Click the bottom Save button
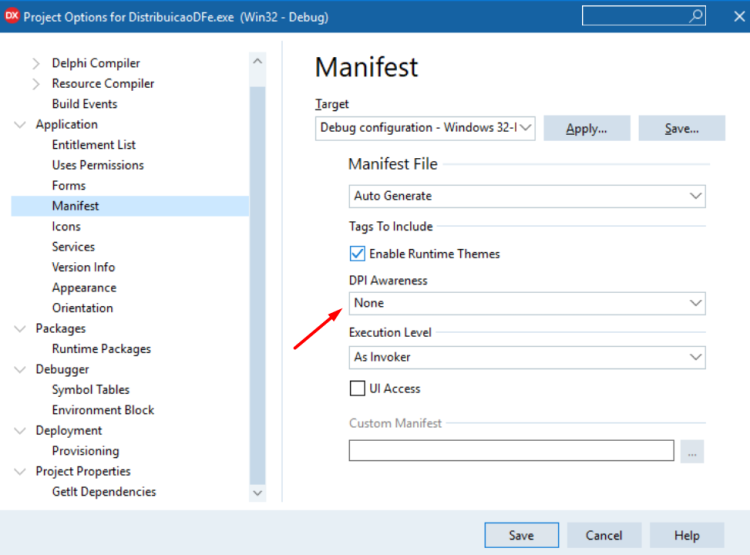The width and height of the screenshot is (750, 555). 521,535
